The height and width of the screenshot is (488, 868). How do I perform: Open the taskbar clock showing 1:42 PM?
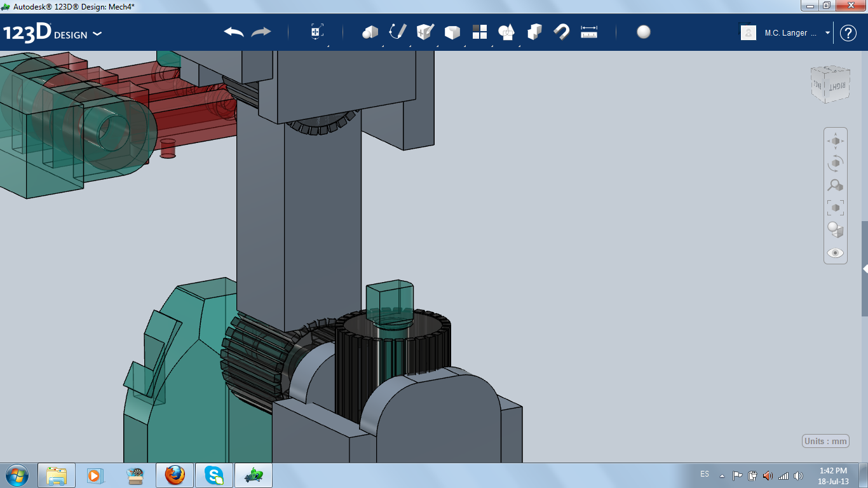833,476
